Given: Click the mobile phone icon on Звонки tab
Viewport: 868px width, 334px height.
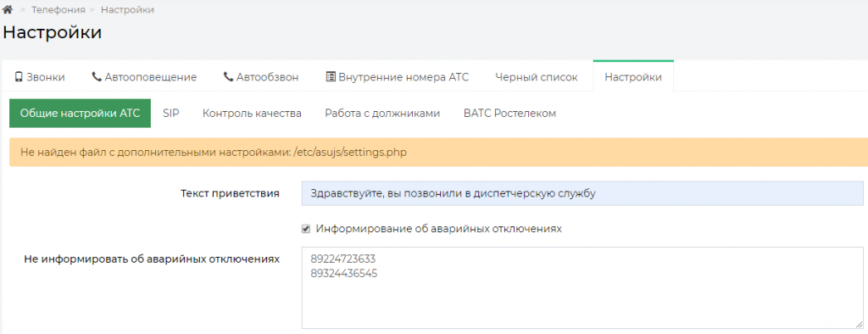Looking at the screenshot, I should 19,77.
